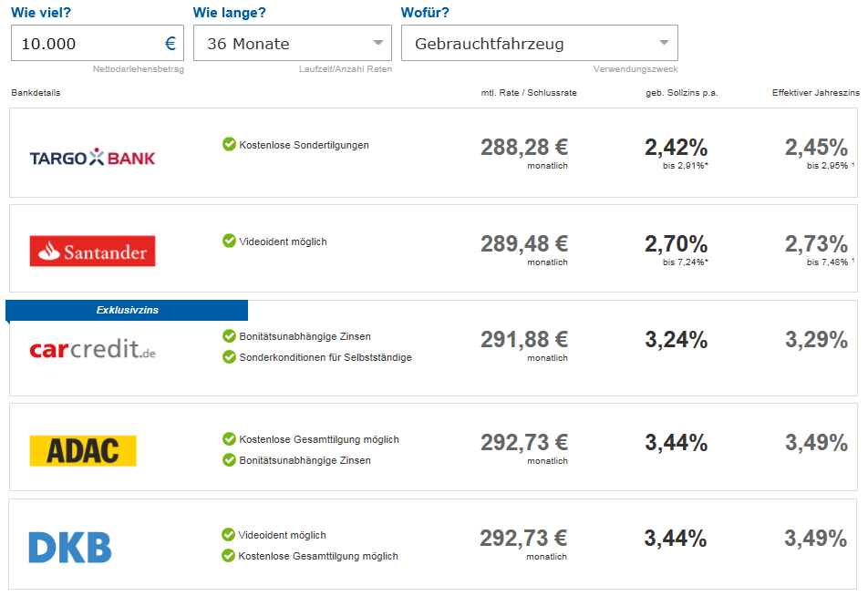868x596 pixels.
Task: Click ADAC's Kostenlose Gesamttilgung möglich text
Action: pos(319,439)
